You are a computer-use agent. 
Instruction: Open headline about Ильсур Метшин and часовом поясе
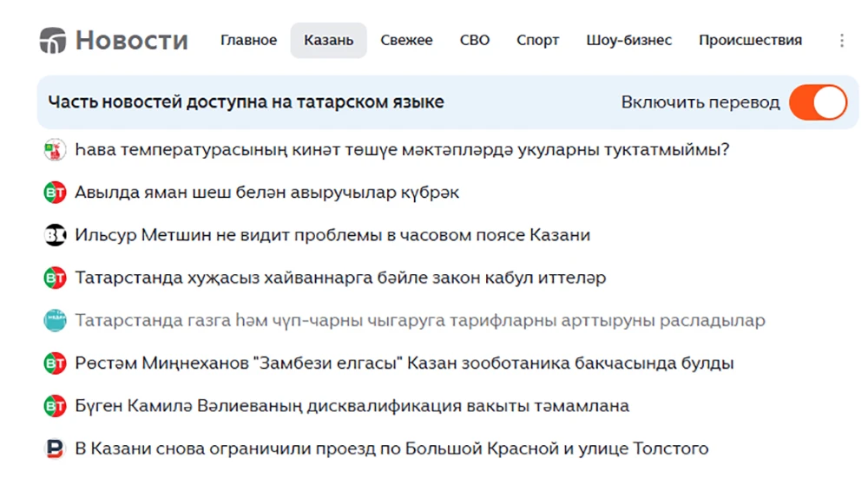[332, 235]
